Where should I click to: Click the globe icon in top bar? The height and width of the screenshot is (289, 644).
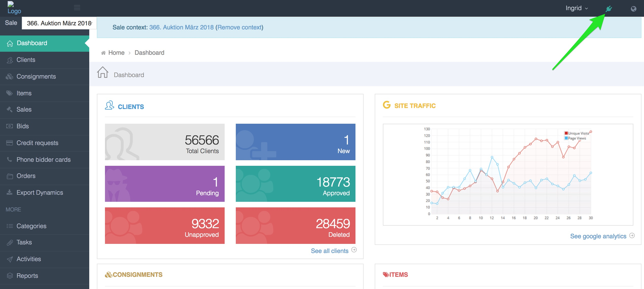pyautogui.click(x=633, y=9)
